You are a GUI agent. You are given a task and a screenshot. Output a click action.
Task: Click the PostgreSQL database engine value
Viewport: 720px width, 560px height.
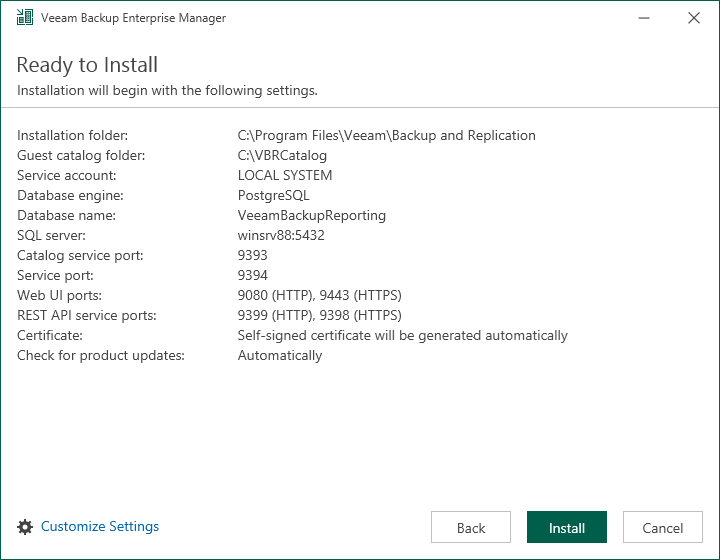274,195
